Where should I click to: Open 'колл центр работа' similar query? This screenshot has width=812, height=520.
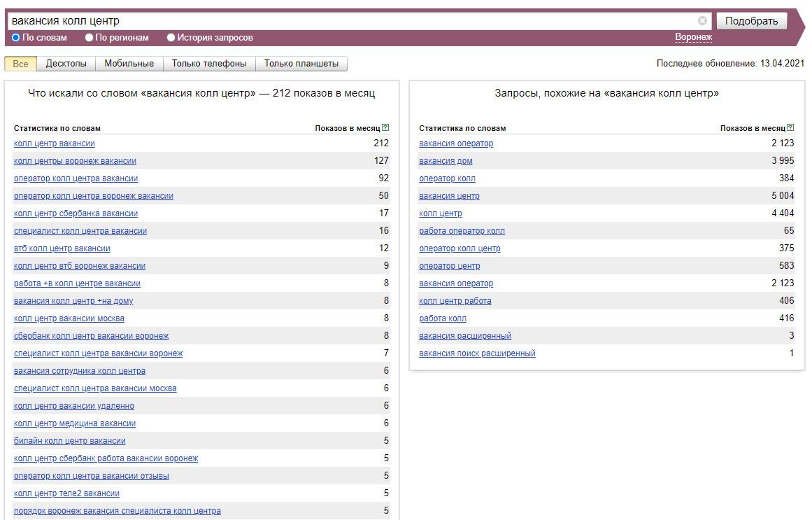[x=455, y=301]
